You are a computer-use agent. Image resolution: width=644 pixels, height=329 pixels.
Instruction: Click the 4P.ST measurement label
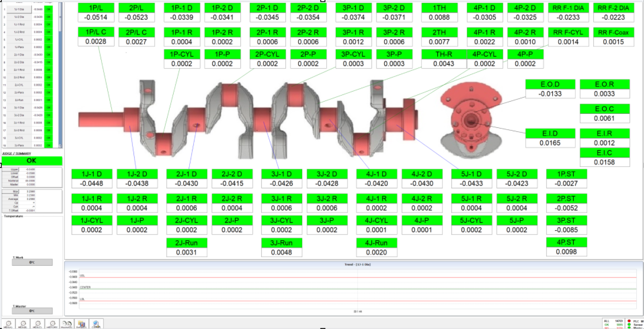[x=566, y=242]
